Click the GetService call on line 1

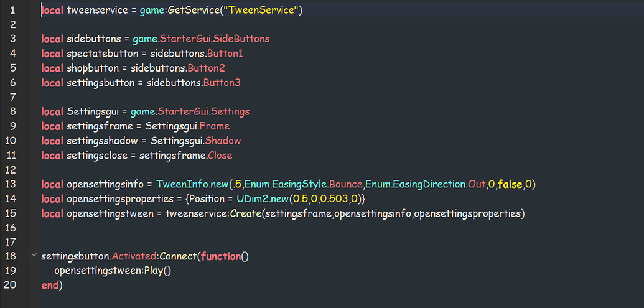[x=193, y=10]
